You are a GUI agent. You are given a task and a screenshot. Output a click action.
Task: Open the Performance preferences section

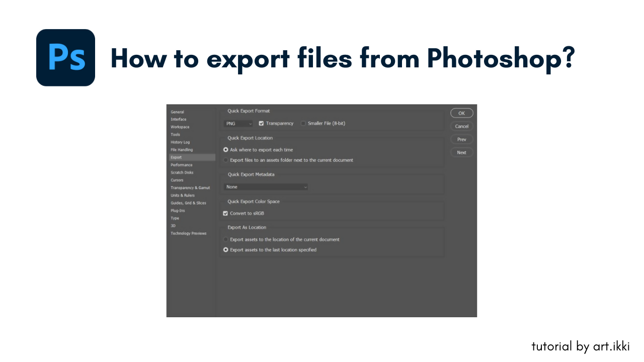pyautogui.click(x=181, y=165)
